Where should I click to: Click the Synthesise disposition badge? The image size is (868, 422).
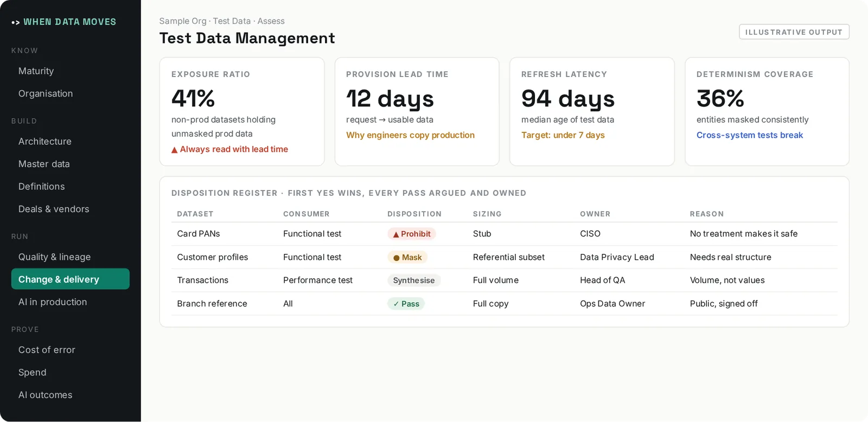(414, 280)
